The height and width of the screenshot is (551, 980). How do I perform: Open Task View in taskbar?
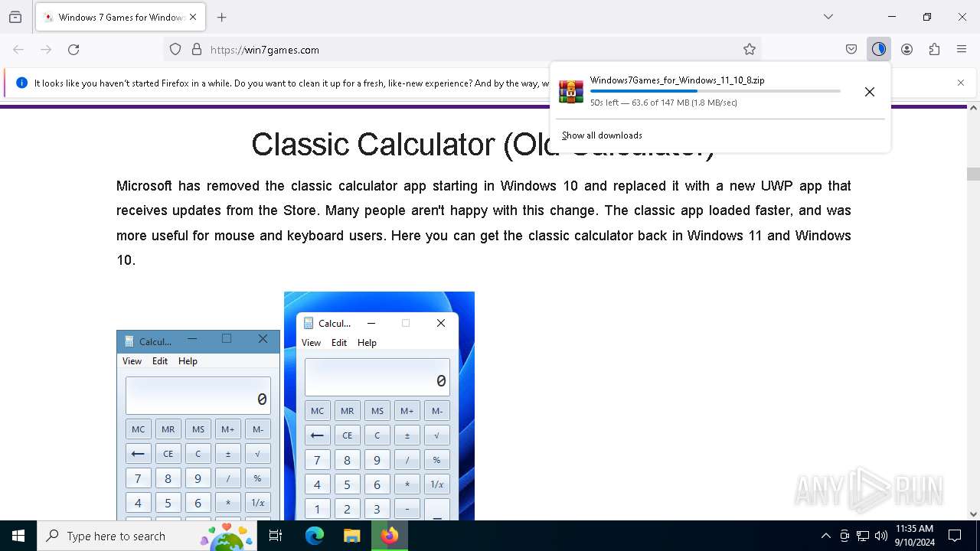276,536
